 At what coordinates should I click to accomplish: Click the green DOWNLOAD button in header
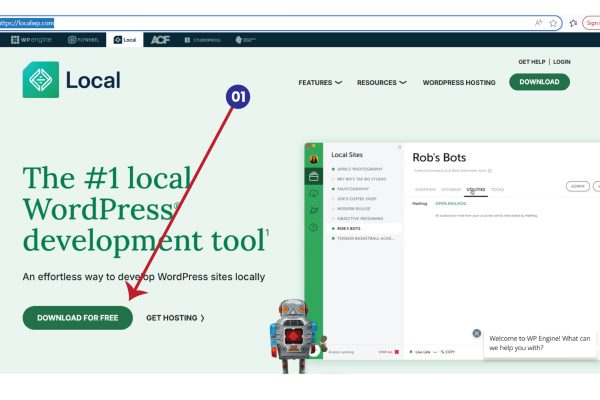tap(539, 82)
